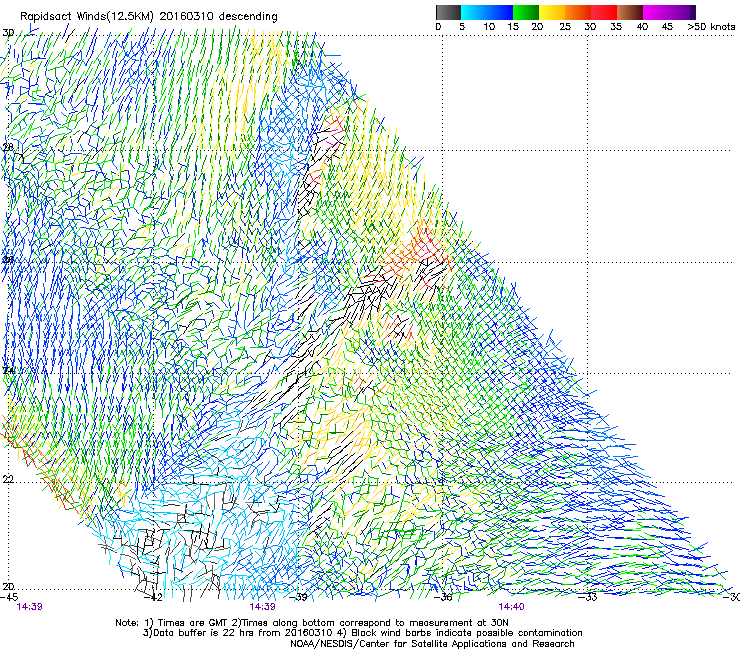Click the purple 14:40 time label
The width and height of the screenshot is (740, 650).
[511, 607]
